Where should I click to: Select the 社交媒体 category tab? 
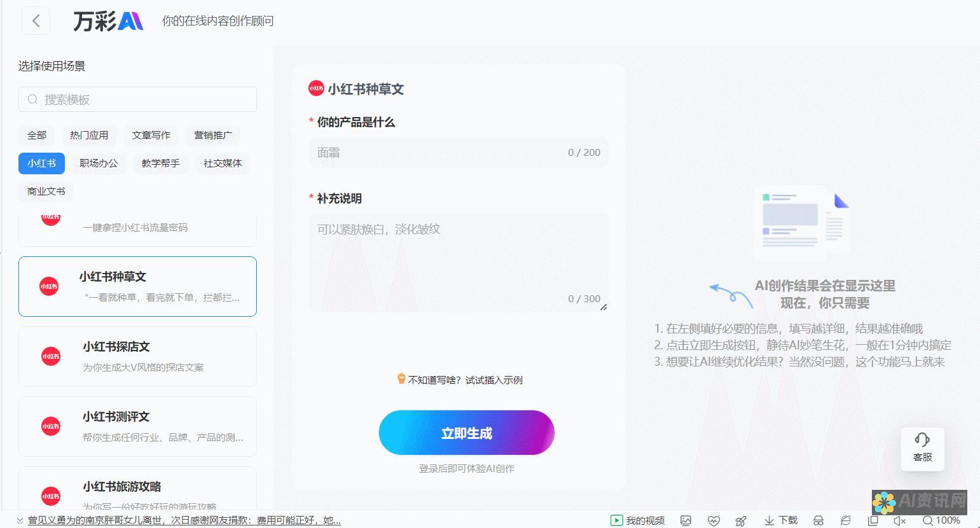(x=223, y=163)
